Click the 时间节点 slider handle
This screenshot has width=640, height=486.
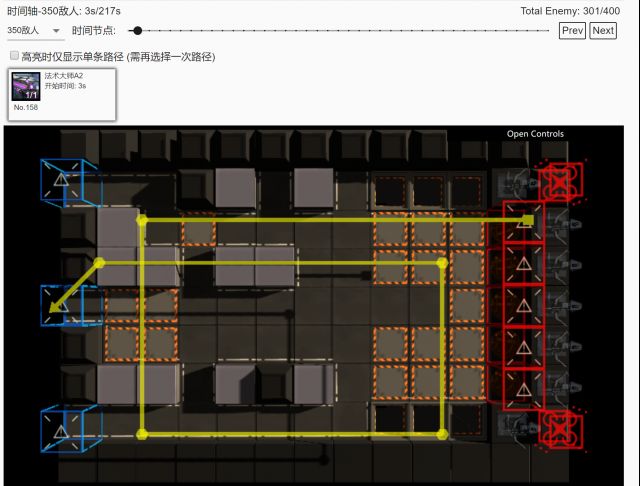point(137,31)
